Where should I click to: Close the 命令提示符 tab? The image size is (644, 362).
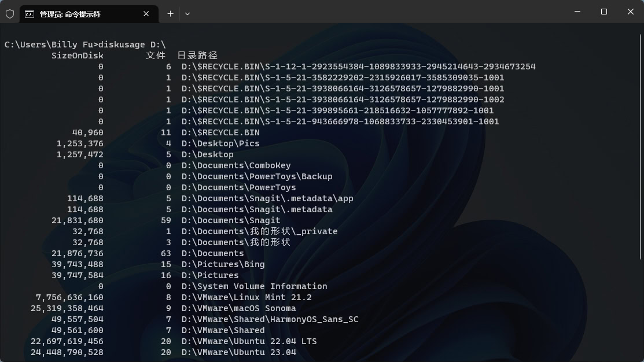pos(146,14)
